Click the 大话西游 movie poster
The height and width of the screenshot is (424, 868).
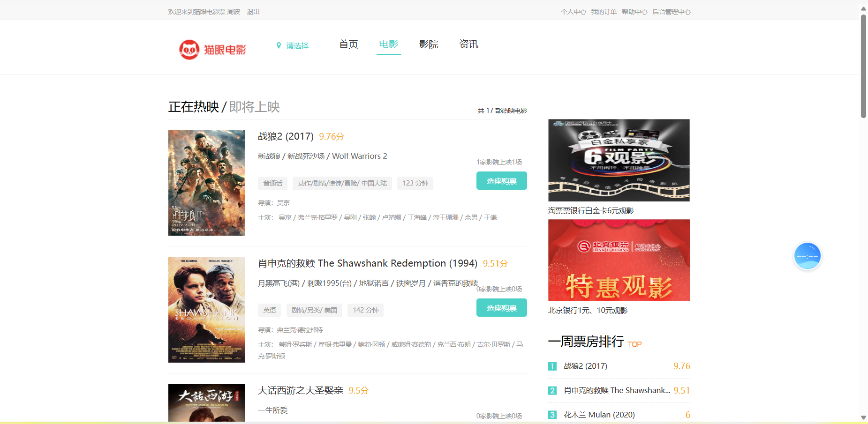pos(206,403)
